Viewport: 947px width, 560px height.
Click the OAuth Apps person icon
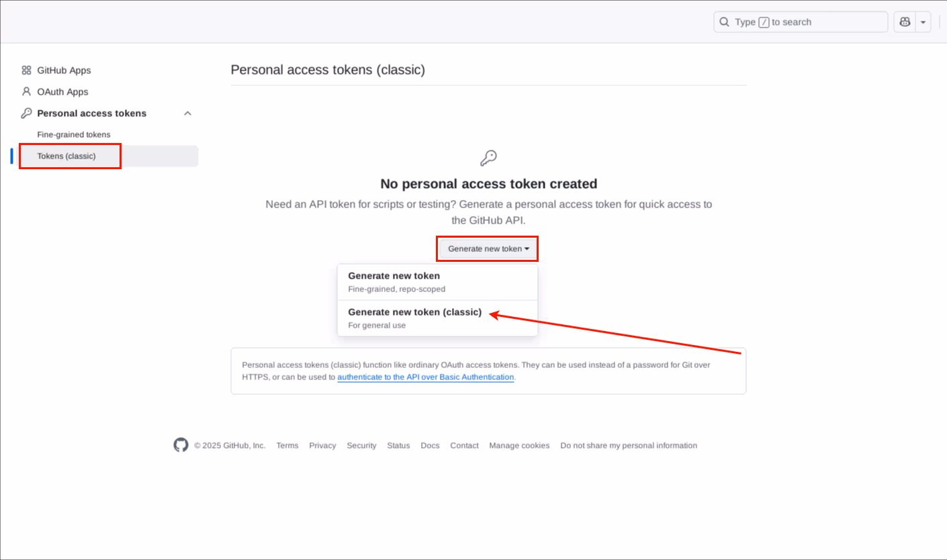pos(27,92)
